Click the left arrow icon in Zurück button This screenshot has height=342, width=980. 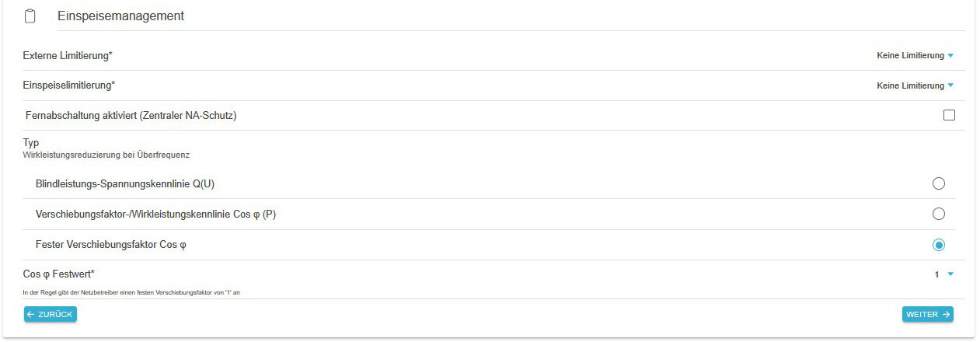tap(30, 315)
